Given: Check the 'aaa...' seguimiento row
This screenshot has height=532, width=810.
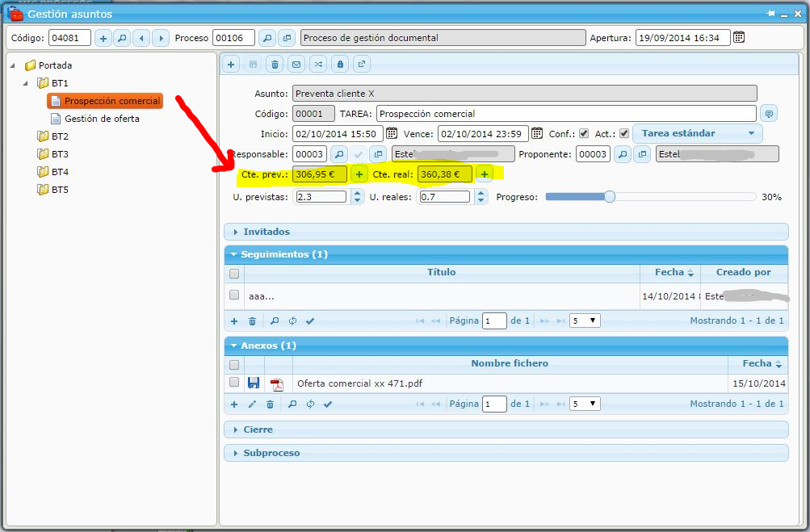Looking at the screenshot, I should (x=234, y=295).
